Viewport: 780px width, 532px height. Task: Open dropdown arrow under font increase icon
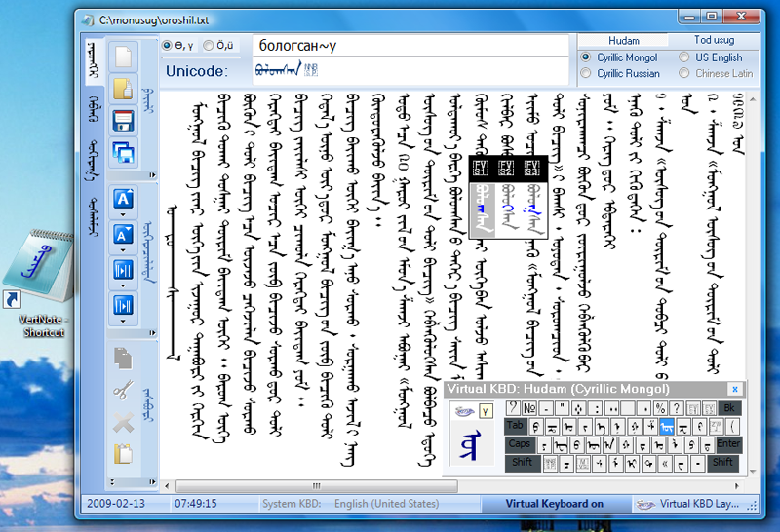(x=124, y=214)
